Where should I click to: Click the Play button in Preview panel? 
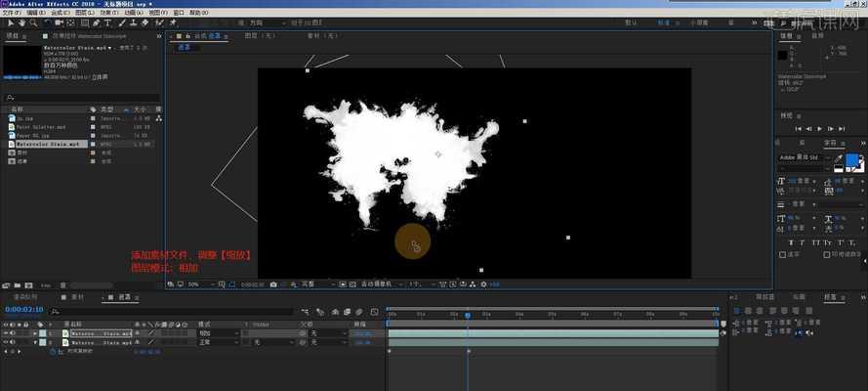tap(820, 128)
